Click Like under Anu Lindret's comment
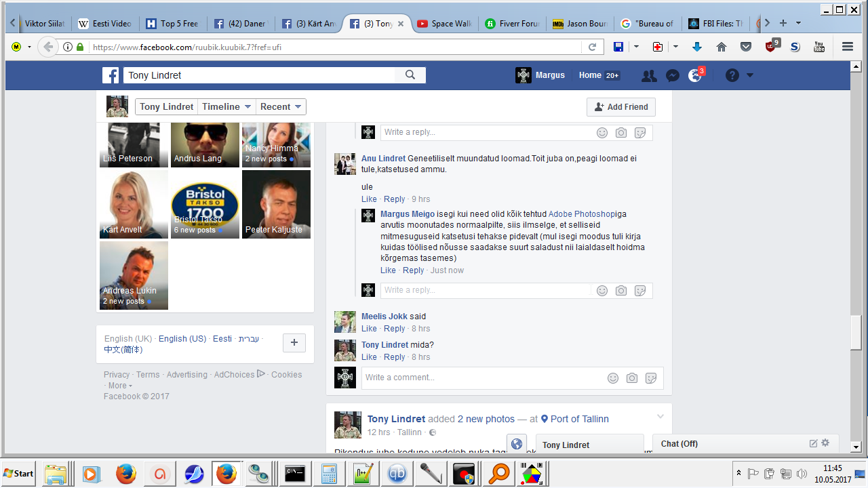The image size is (868, 488). [x=369, y=199]
